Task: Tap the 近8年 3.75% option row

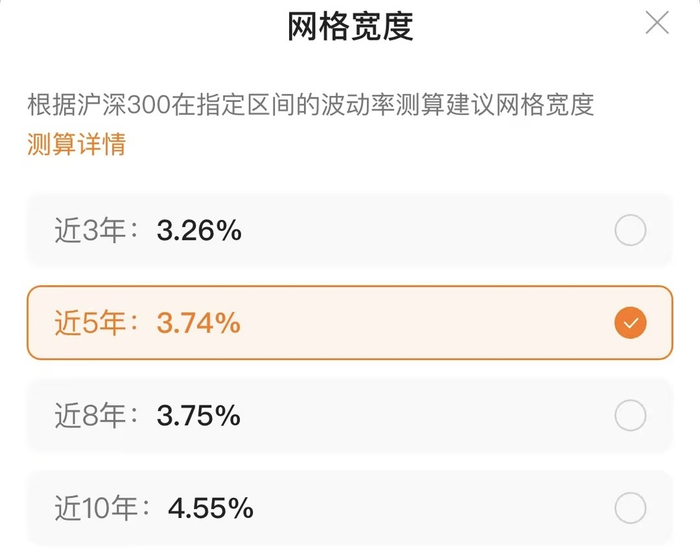Action: pyautogui.click(x=400, y=415)
